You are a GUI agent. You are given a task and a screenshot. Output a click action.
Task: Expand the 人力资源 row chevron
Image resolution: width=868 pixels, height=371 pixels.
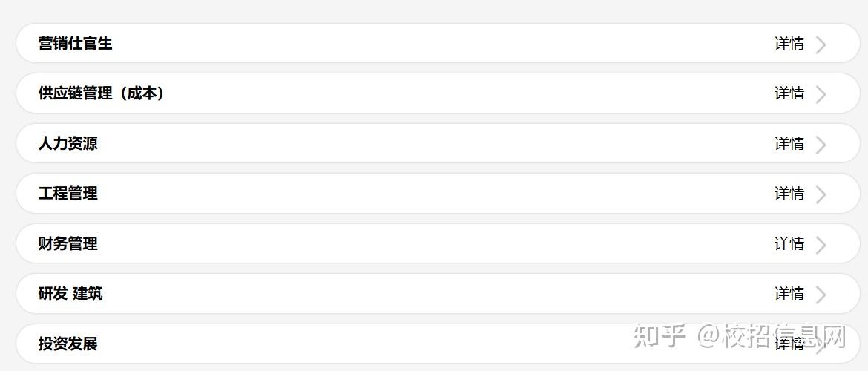(821, 145)
